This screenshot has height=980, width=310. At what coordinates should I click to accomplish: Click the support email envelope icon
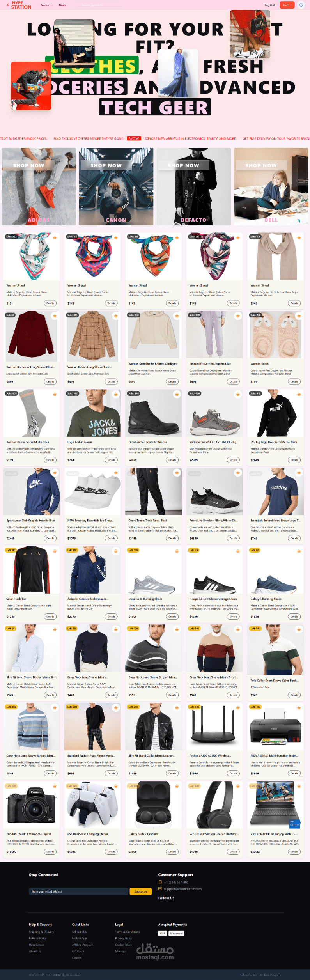(x=160, y=889)
